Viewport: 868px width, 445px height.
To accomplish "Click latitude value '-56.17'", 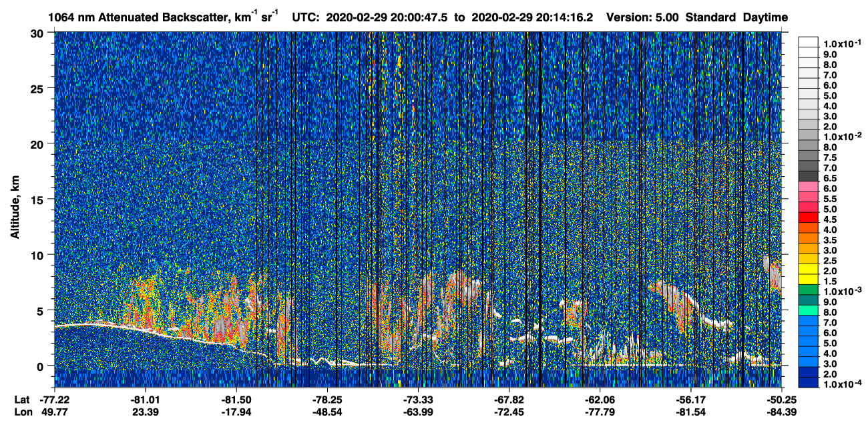I will [690, 399].
